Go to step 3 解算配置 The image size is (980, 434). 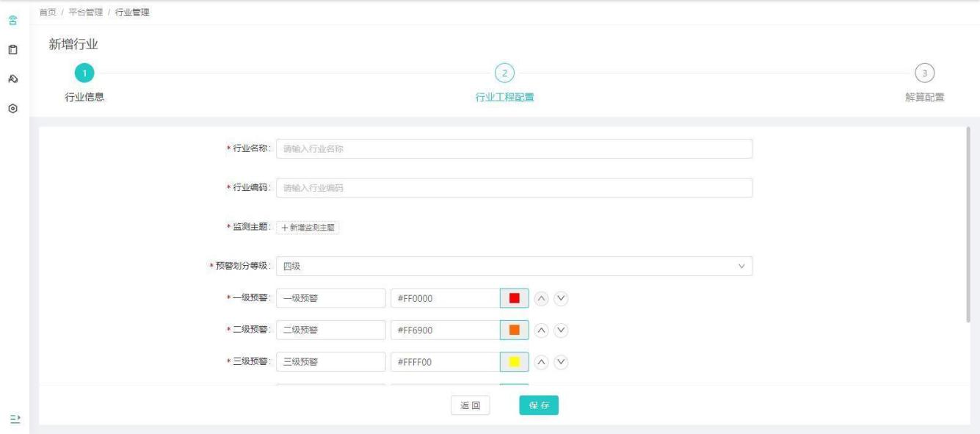tap(924, 73)
